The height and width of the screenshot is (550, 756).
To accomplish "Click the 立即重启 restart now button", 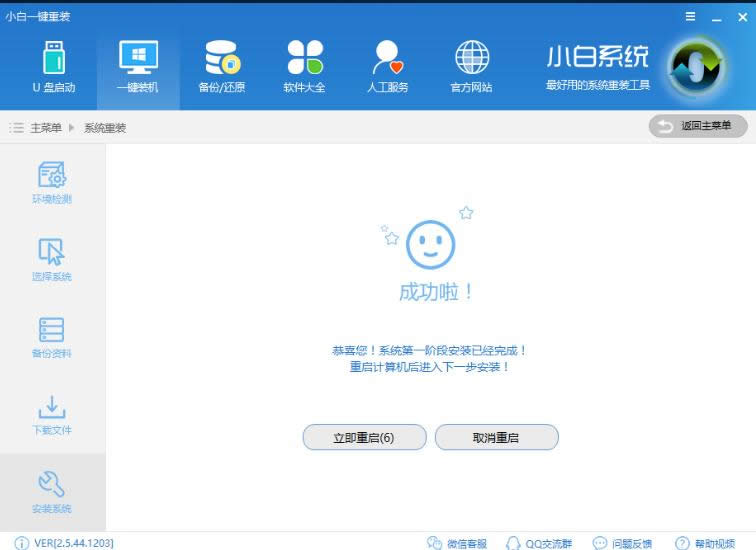I will pos(364,437).
